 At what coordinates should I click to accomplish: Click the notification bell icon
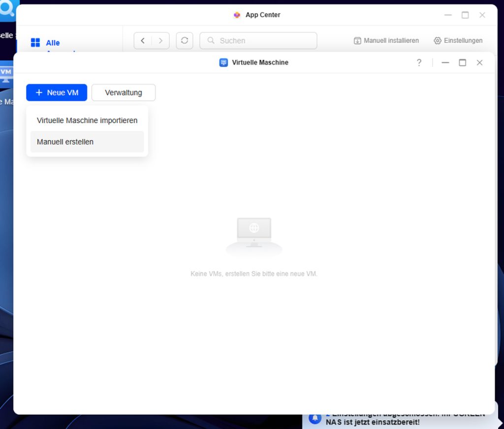(315, 418)
